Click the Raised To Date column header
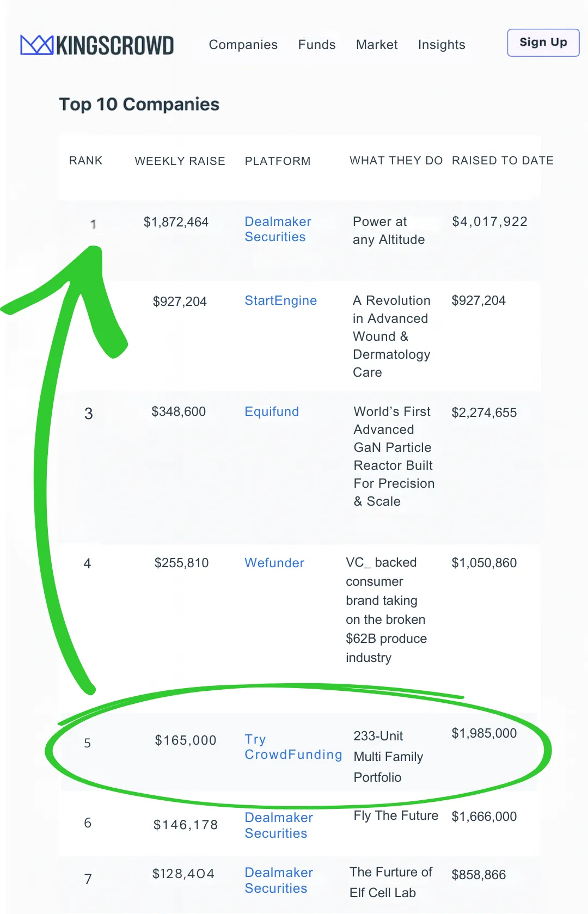The width and height of the screenshot is (588, 914). (x=502, y=161)
